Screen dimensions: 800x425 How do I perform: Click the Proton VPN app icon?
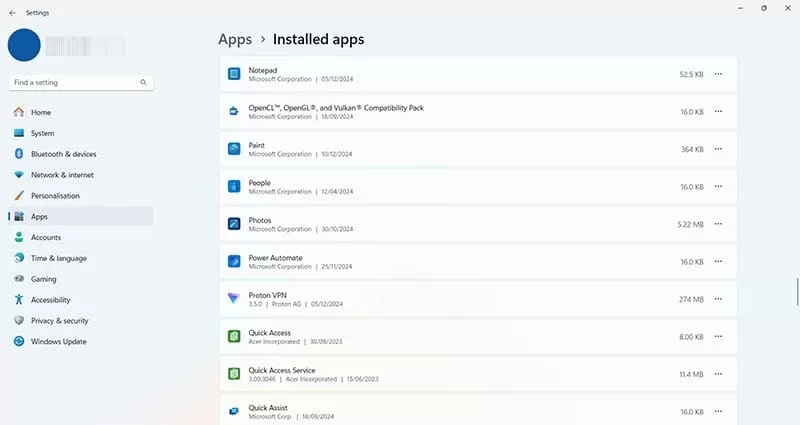[234, 298]
